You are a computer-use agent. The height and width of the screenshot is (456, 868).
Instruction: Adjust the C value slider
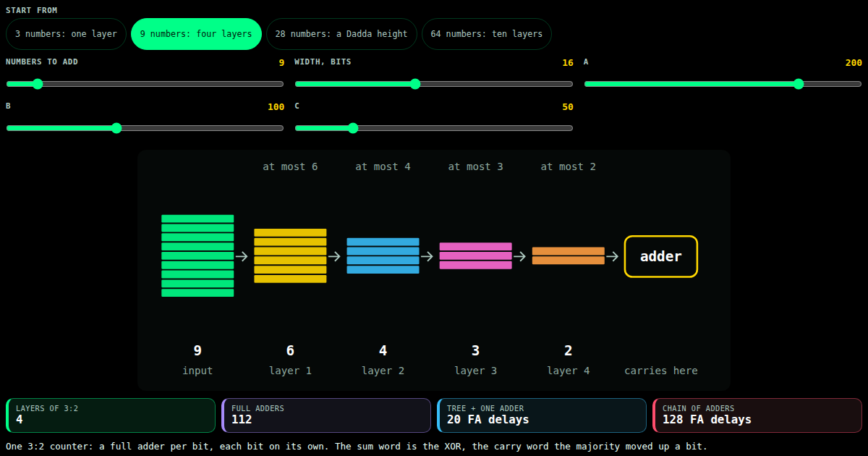[434, 128]
